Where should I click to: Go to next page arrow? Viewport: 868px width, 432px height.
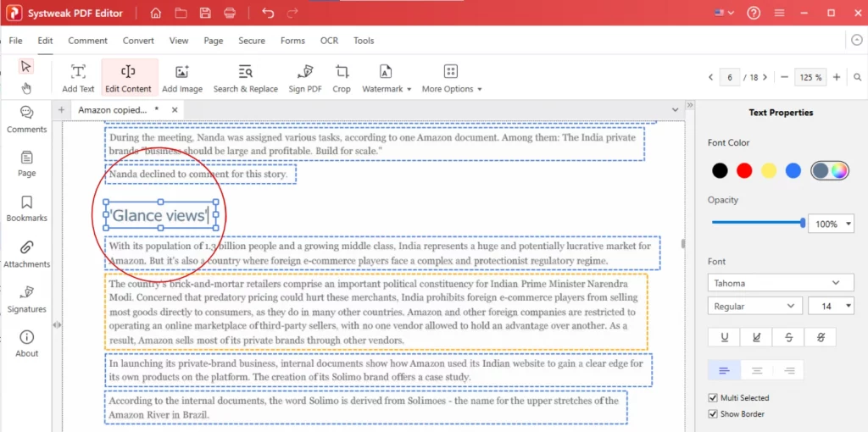tap(765, 77)
